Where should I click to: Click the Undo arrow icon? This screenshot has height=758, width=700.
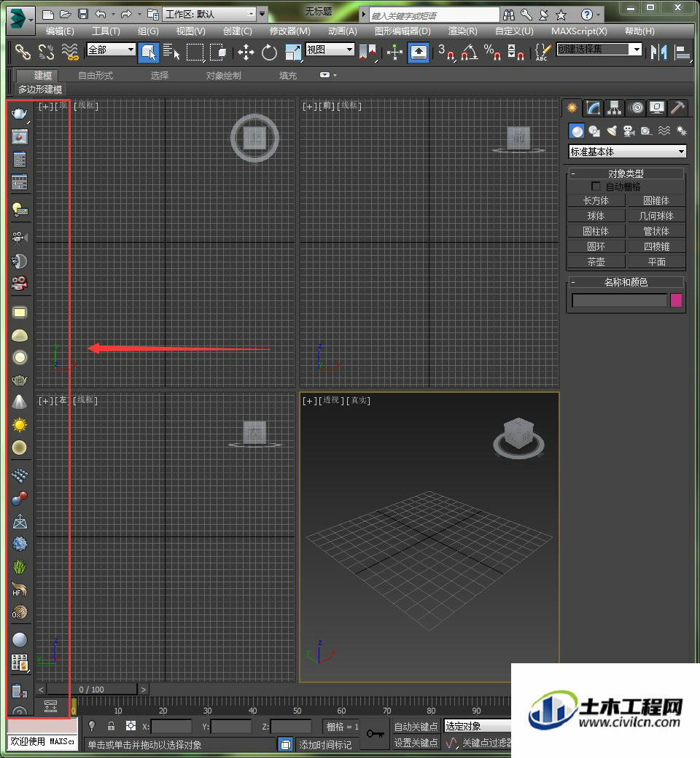click(x=100, y=15)
